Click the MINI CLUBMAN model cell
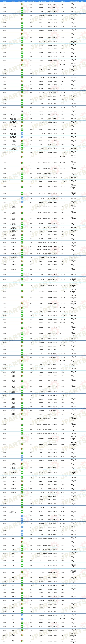The image size is (86, 644). (x=13, y=635)
